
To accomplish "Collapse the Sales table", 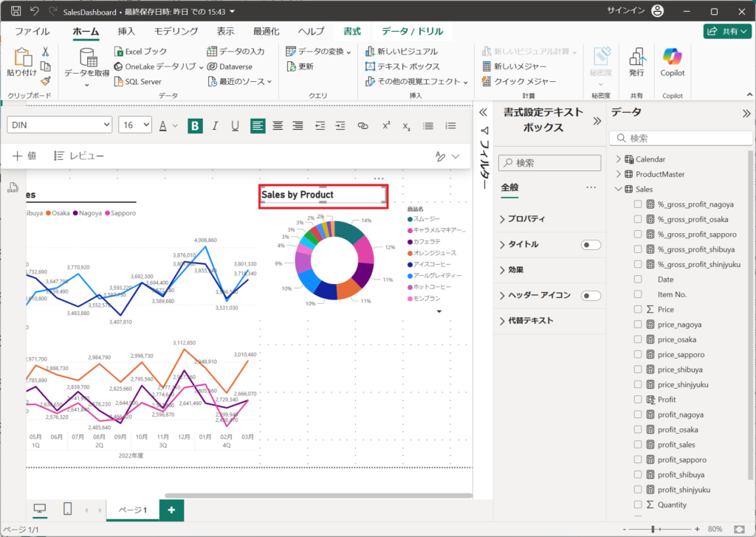I will pyautogui.click(x=619, y=190).
